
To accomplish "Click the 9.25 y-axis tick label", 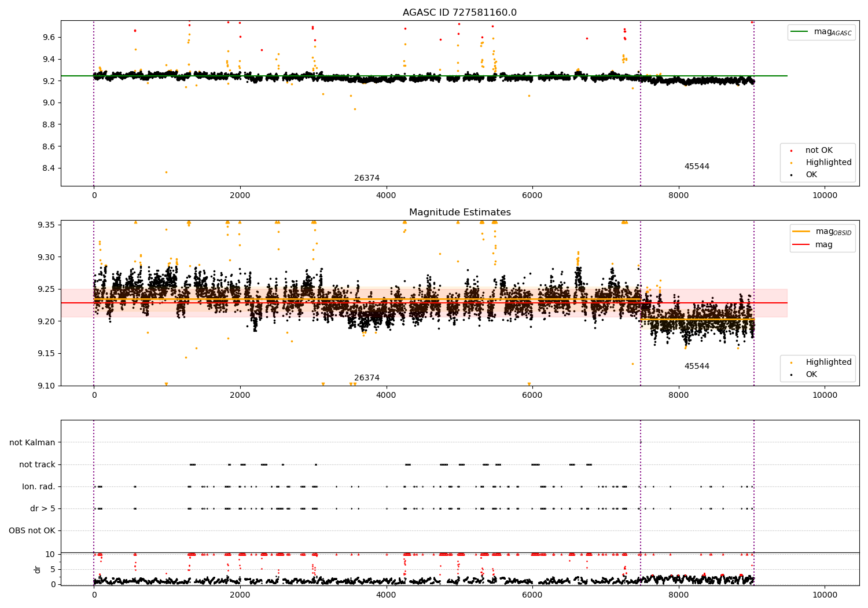I will [x=46, y=290].
